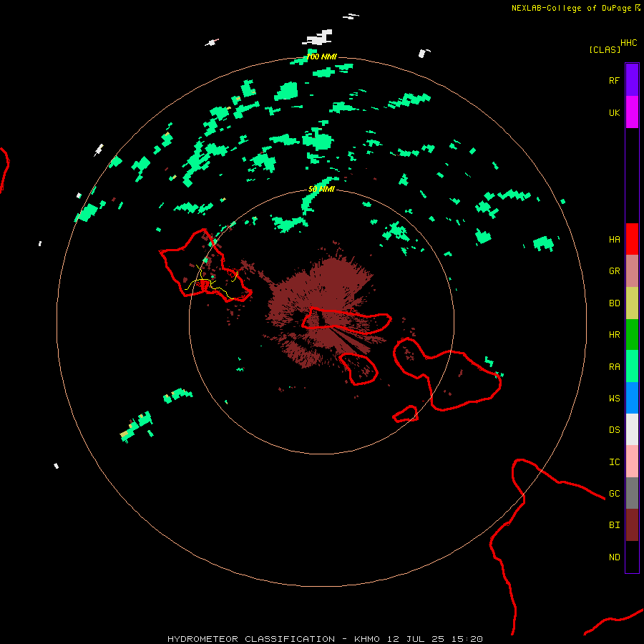Screen dimensions: 644x644
Task: Click the RF legend label
Action: pos(614,80)
